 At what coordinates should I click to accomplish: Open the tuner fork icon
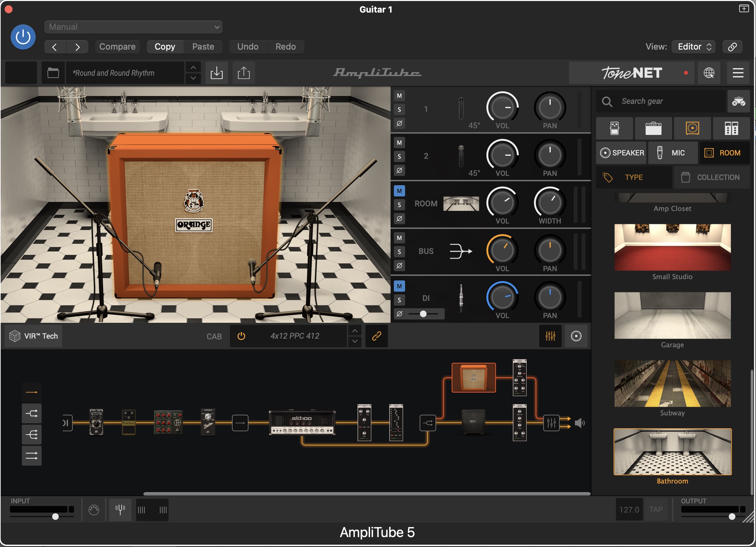120,509
